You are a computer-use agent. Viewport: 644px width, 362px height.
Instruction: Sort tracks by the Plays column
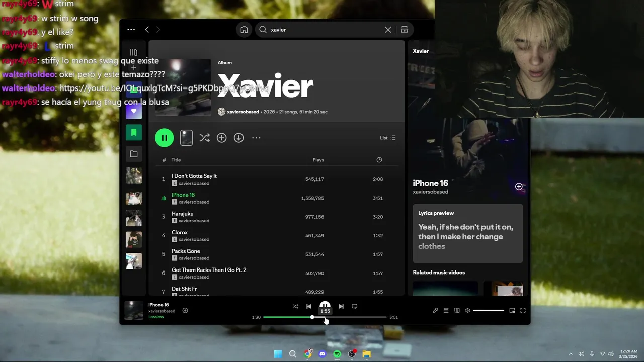pos(318,160)
